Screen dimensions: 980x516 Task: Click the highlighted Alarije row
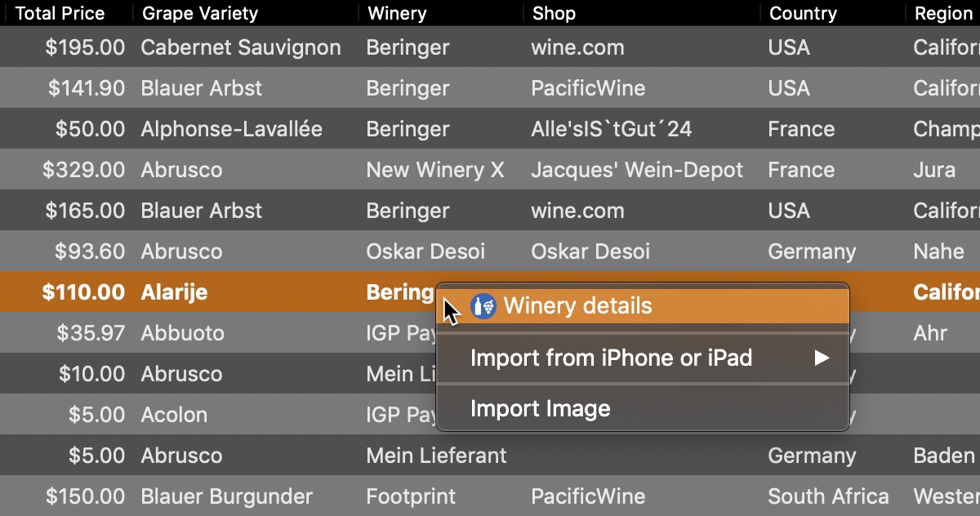(174, 292)
